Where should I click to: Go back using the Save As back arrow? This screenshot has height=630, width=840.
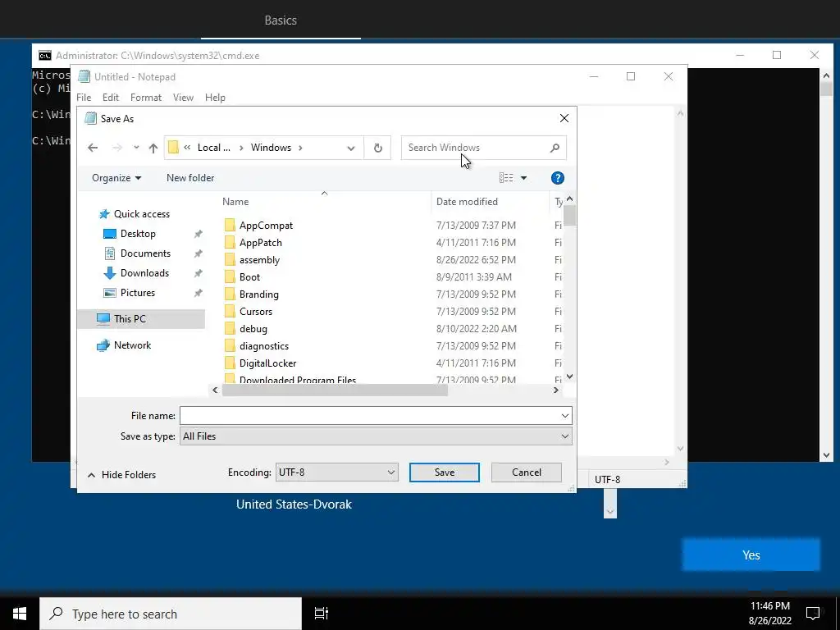(93, 148)
